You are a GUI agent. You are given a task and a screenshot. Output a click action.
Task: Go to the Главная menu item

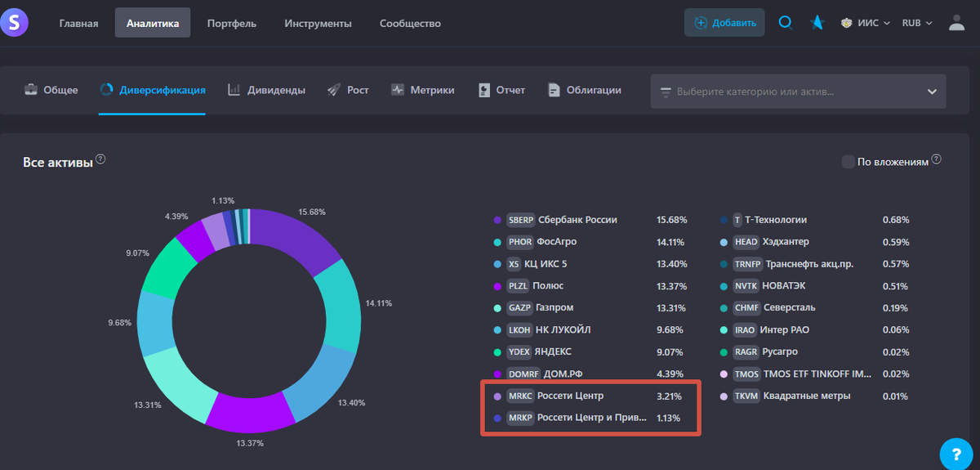[x=78, y=23]
